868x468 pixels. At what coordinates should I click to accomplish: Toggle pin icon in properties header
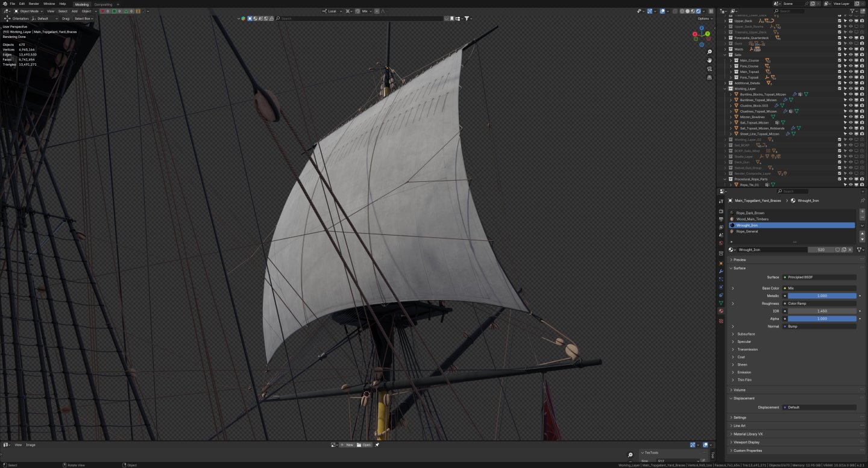tap(863, 200)
